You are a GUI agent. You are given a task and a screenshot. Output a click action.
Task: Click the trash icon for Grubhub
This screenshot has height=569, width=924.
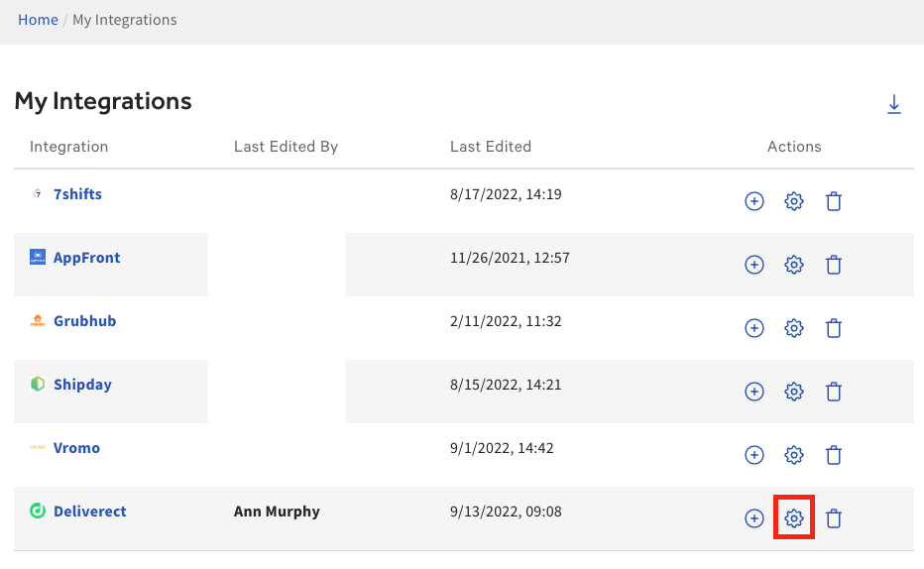834,328
